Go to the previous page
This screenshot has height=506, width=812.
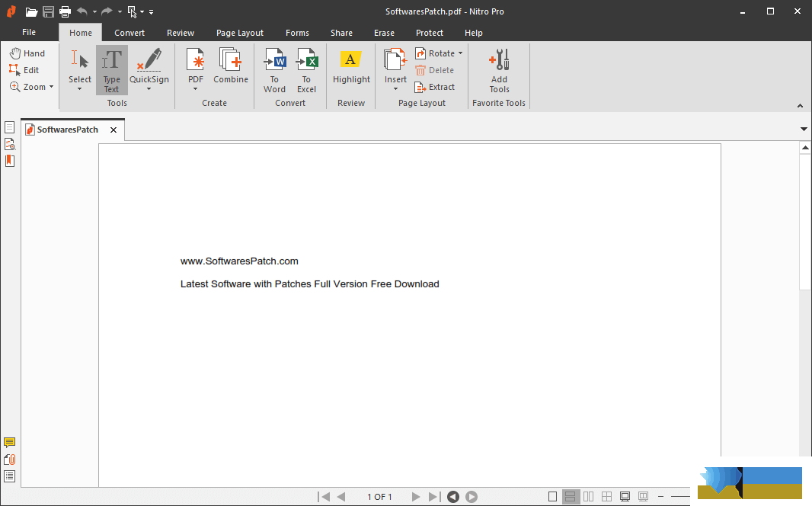pos(340,497)
